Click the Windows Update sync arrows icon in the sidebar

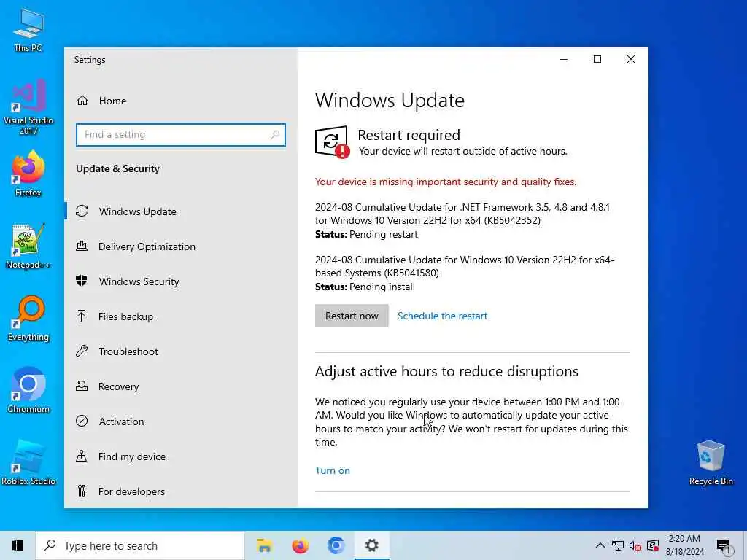[82, 211]
